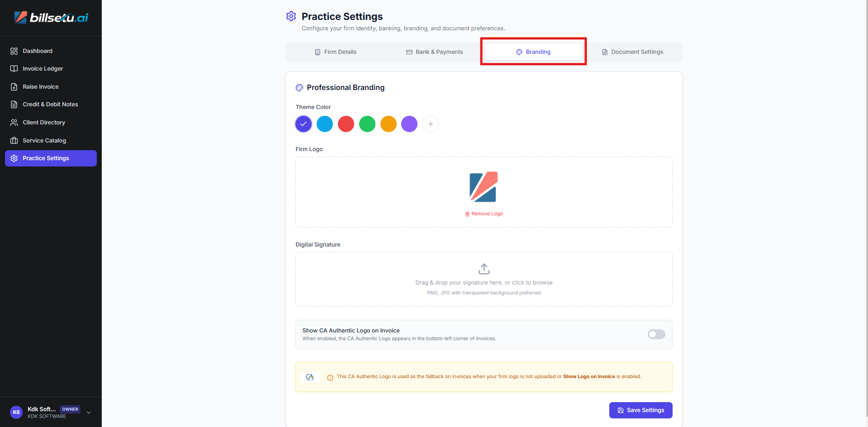Choose the red theme color
The height and width of the screenshot is (427, 868).
click(x=346, y=124)
